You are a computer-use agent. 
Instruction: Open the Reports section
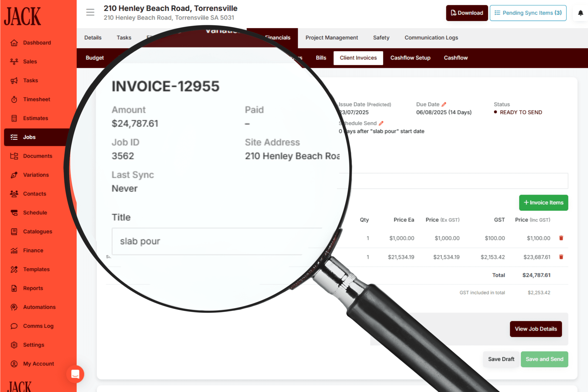(32, 288)
